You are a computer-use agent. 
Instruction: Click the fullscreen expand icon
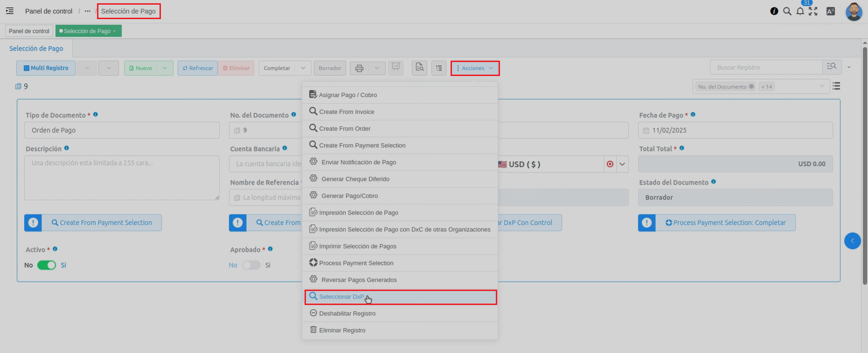813,12
